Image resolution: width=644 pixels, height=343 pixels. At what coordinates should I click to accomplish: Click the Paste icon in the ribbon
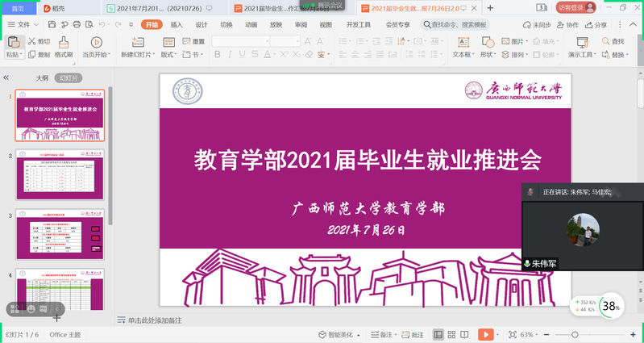point(13,42)
